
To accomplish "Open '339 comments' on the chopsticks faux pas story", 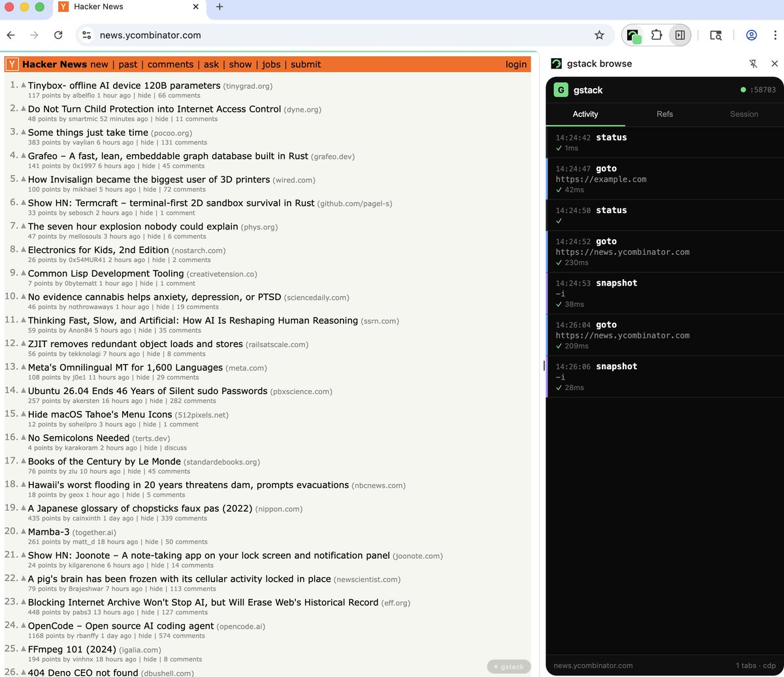I will pyautogui.click(x=182, y=518).
